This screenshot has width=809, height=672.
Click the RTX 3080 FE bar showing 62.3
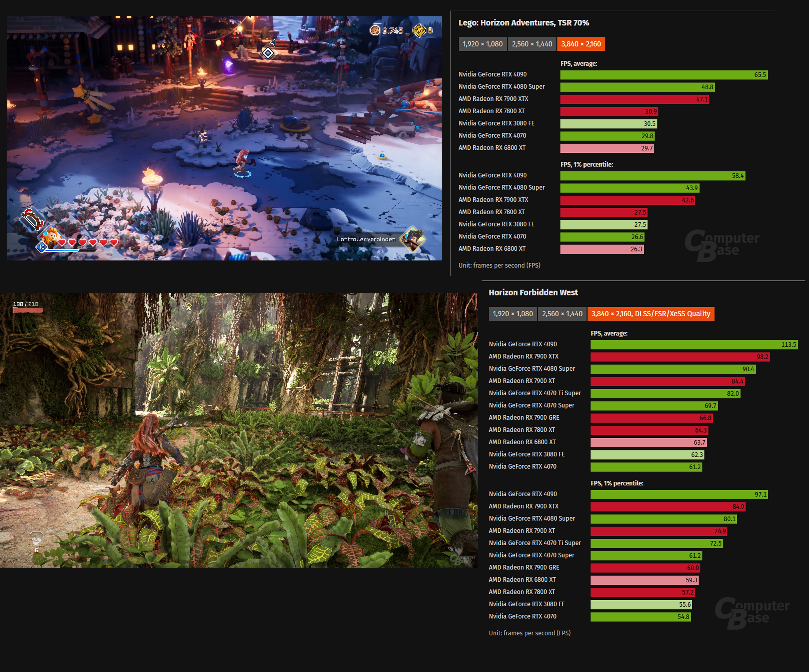(x=647, y=455)
